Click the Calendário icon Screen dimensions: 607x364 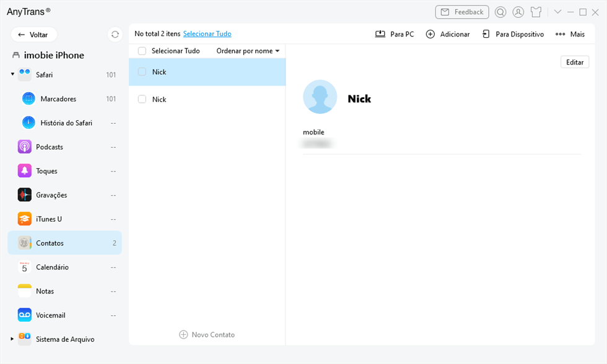point(24,267)
